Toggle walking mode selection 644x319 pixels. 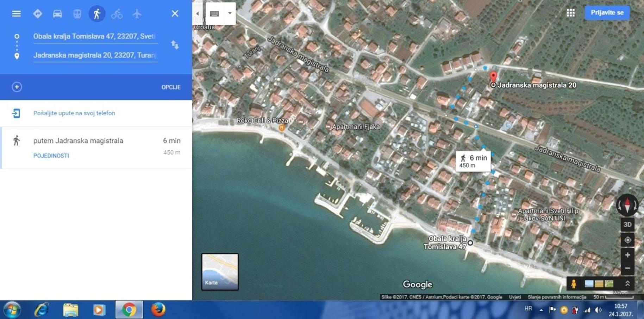pos(97,14)
